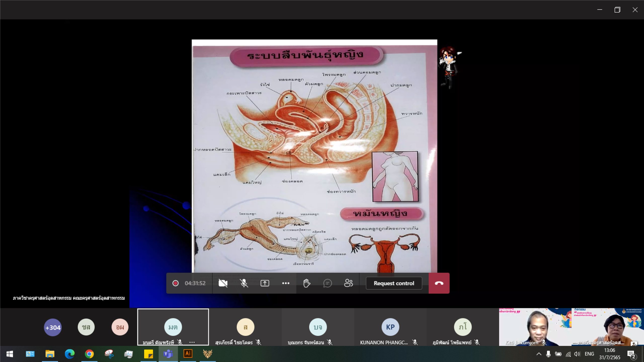Launch Microsoft Edge from taskbar

click(69, 354)
